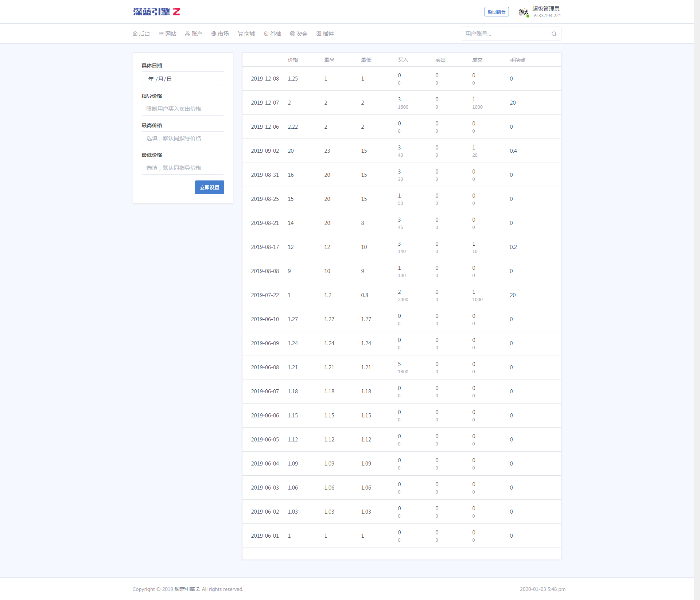
Task: Click the 网站 list icon
Action: coord(161,34)
